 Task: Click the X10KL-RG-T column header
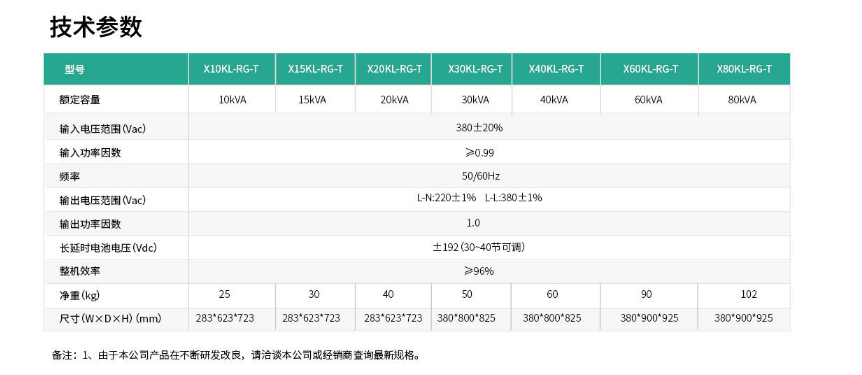click(x=231, y=69)
